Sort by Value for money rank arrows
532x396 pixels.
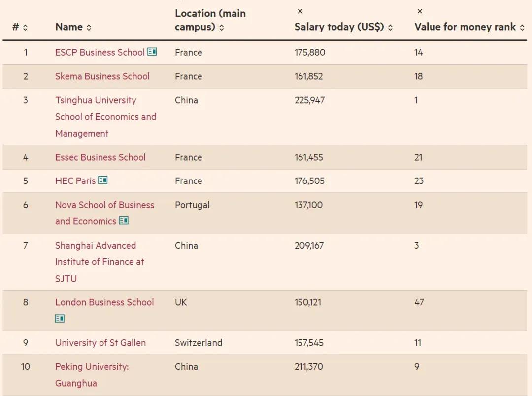[x=522, y=28]
